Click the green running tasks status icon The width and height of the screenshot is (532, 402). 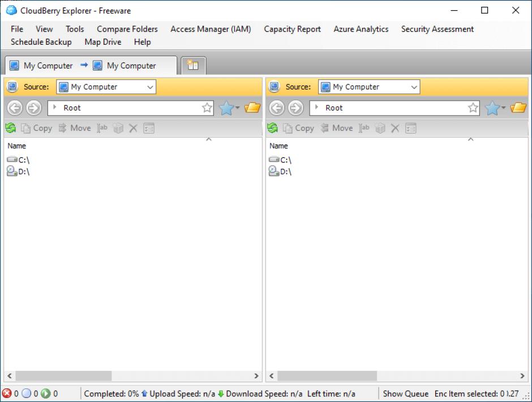pos(45,394)
